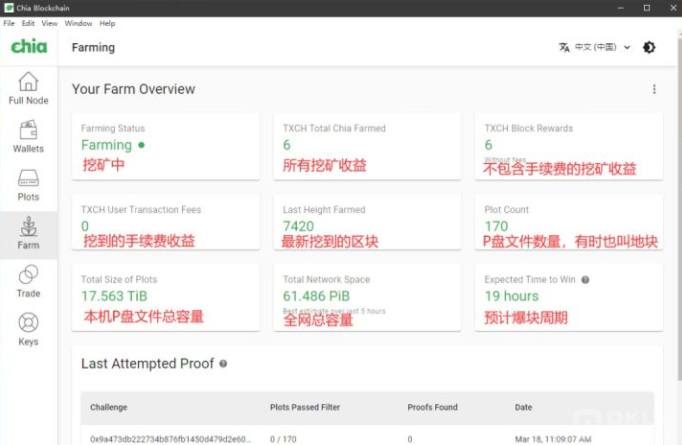Click the Your Farm Overview heading
This screenshot has width=682, height=445.
(x=134, y=89)
